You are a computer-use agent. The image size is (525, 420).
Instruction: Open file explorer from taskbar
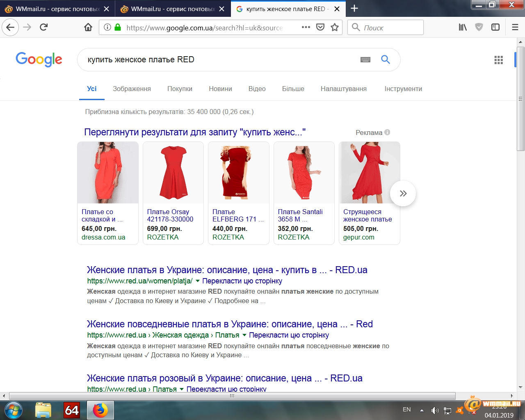point(43,410)
